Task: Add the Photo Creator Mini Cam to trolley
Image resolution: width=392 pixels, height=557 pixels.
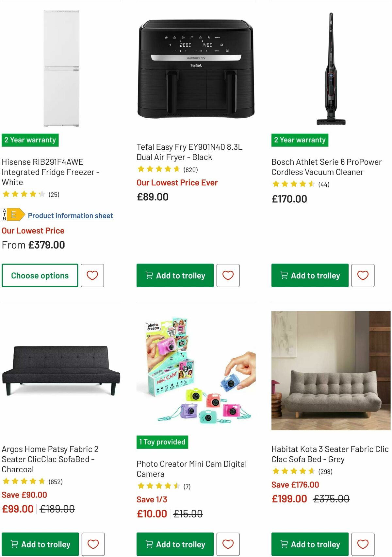Action: click(175, 544)
